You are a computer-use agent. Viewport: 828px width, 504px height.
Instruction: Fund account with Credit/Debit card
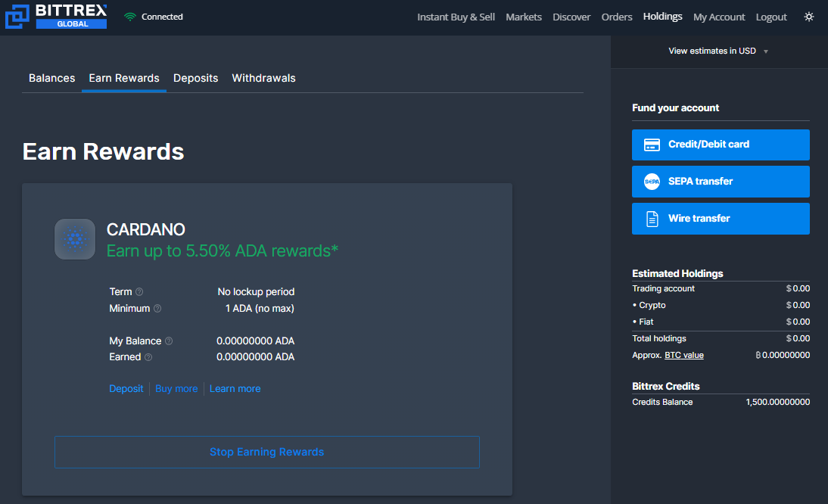click(721, 145)
